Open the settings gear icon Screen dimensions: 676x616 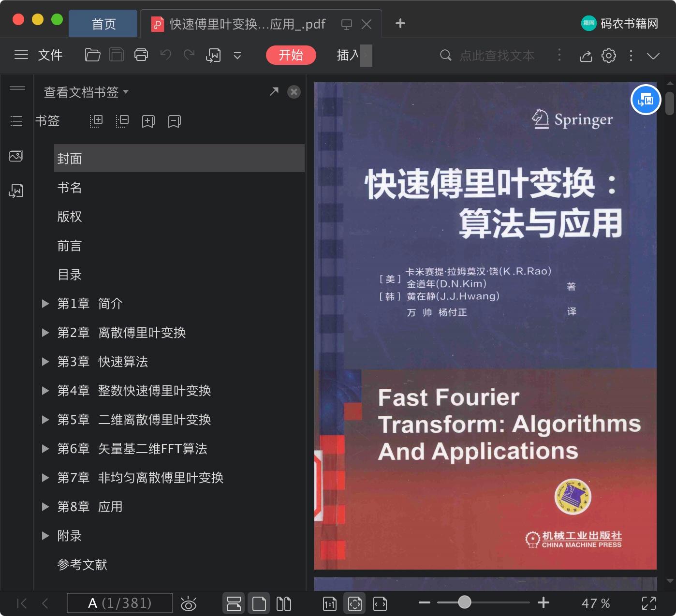point(609,56)
